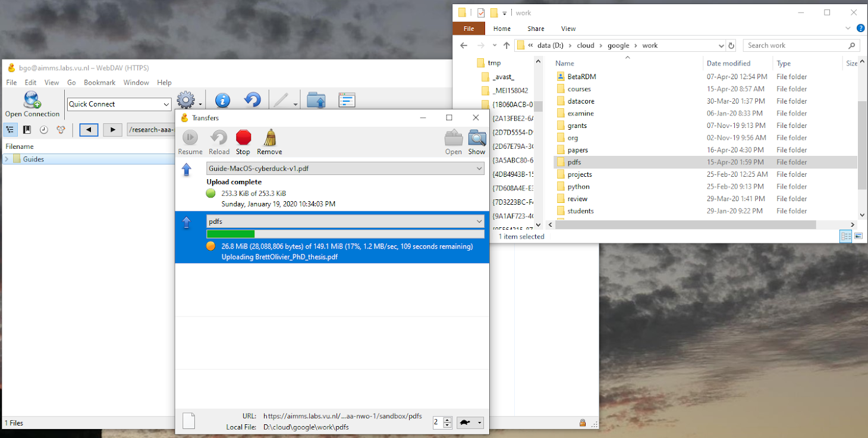868x438 pixels.
Task: Click the Search work input field
Action: (x=797, y=45)
